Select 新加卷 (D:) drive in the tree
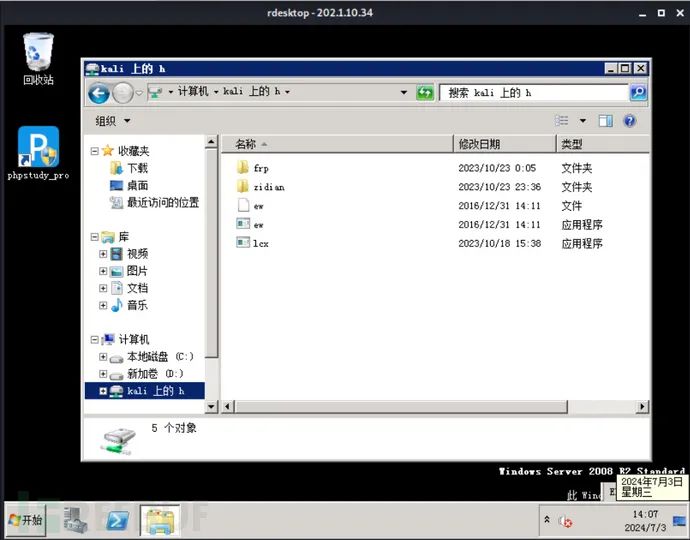690x540 pixels. click(x=147, y=374)
